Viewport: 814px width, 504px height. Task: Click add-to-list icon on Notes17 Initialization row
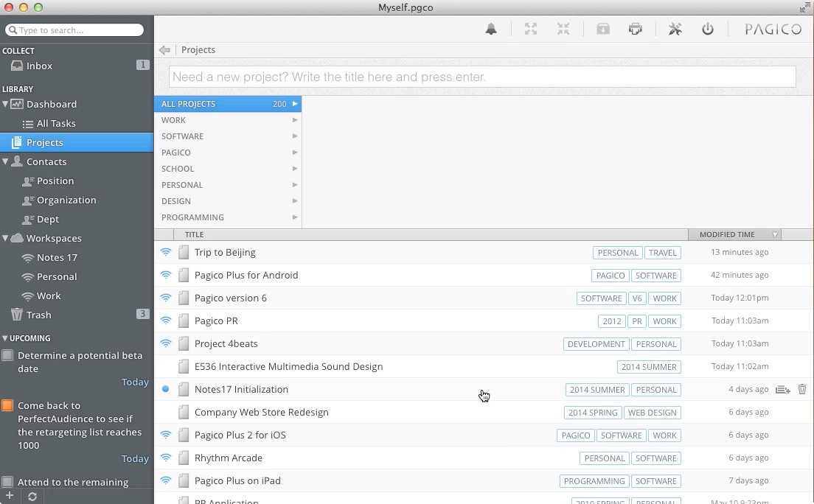pos(782,389)
